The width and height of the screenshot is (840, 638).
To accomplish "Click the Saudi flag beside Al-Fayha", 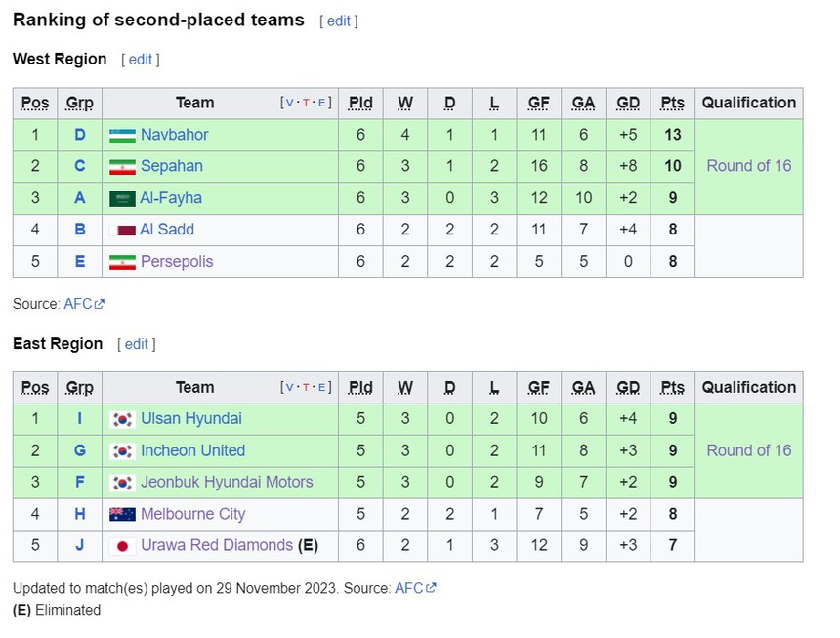I will point(122,198).
